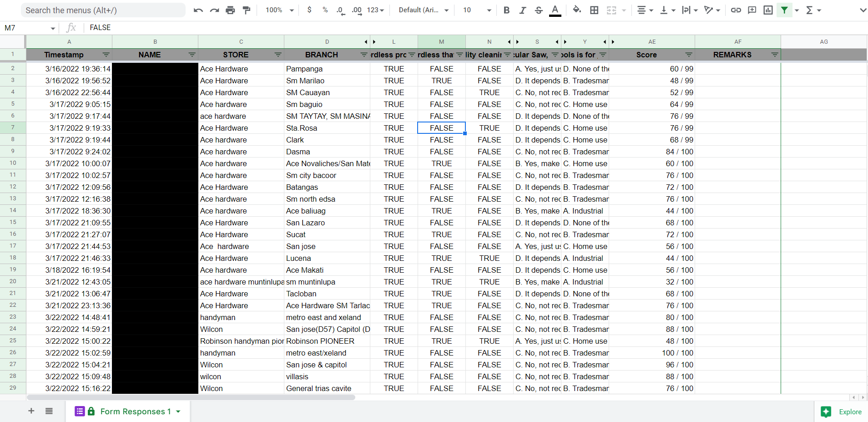
Task: Toggle strikethrough formatting
Action: point(539,10)
